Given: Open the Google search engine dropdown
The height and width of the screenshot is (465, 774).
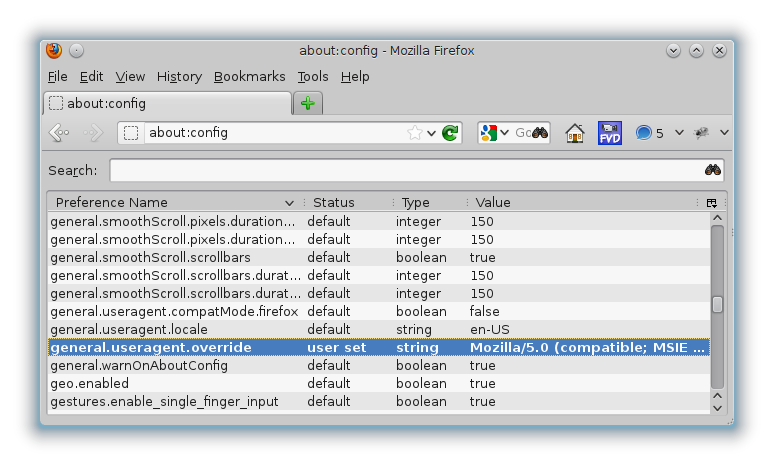Looking at the screenshot, I should [494, 133].
